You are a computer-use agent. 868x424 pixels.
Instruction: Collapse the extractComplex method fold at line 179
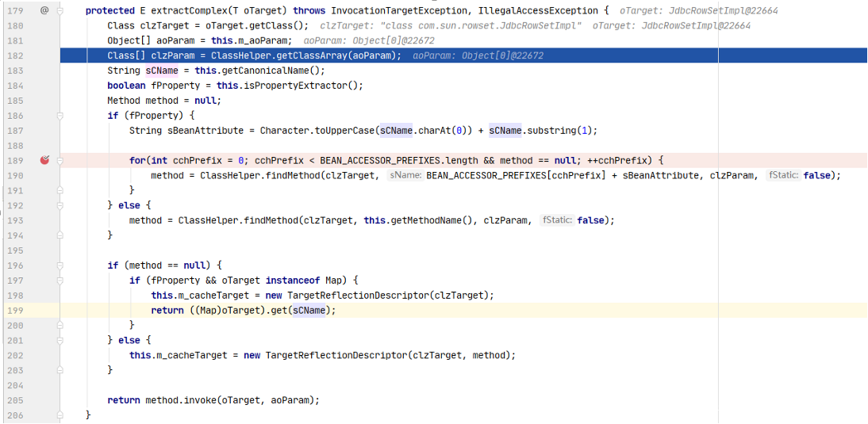(60, 10)
